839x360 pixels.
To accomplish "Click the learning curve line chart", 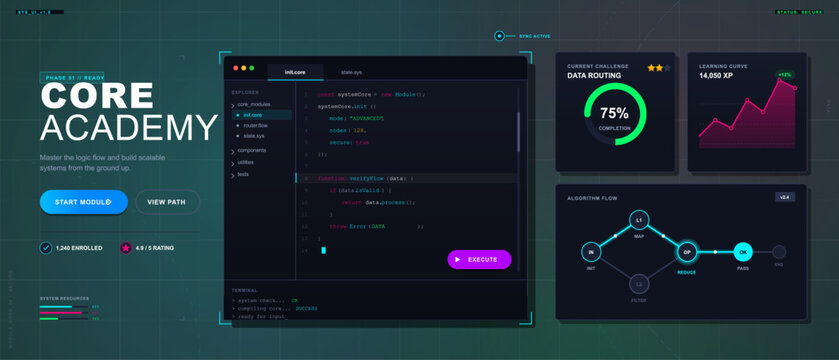I will (x=747, y=114).
